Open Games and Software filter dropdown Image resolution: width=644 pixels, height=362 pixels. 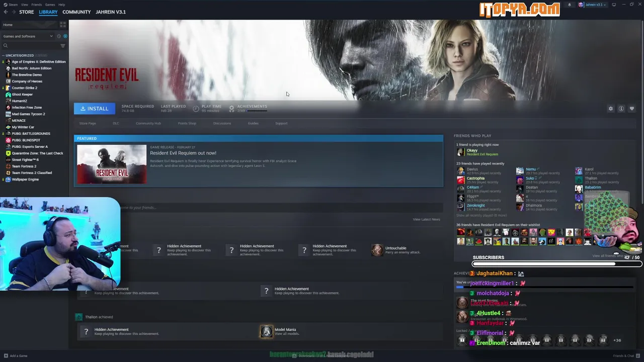tap(28, 36)
